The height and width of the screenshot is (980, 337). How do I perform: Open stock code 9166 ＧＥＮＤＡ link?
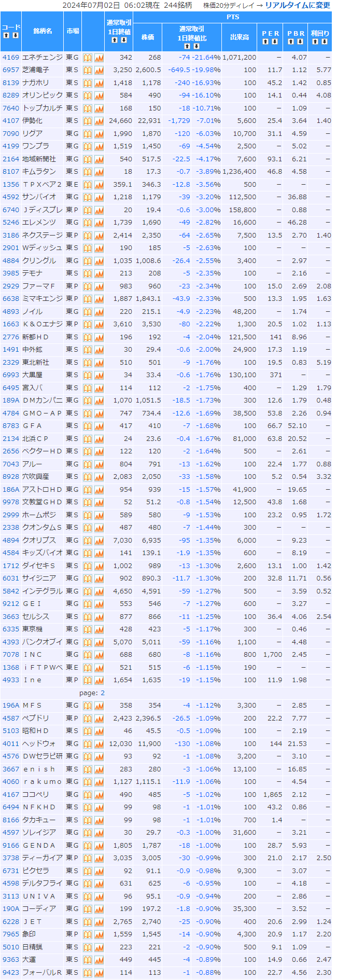coord(10,845)
